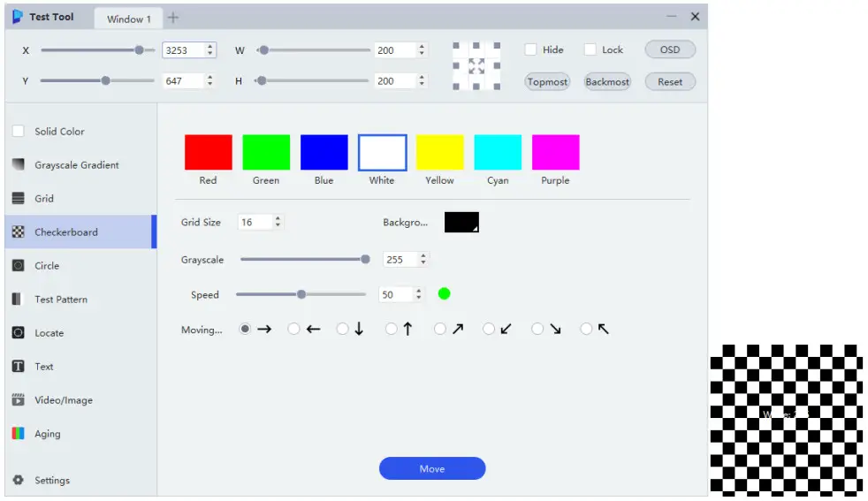This screenshot has height=501, width=868.
Task: Select move-right arrow direction
Action: pyautogui.click(x=245, y=329)
